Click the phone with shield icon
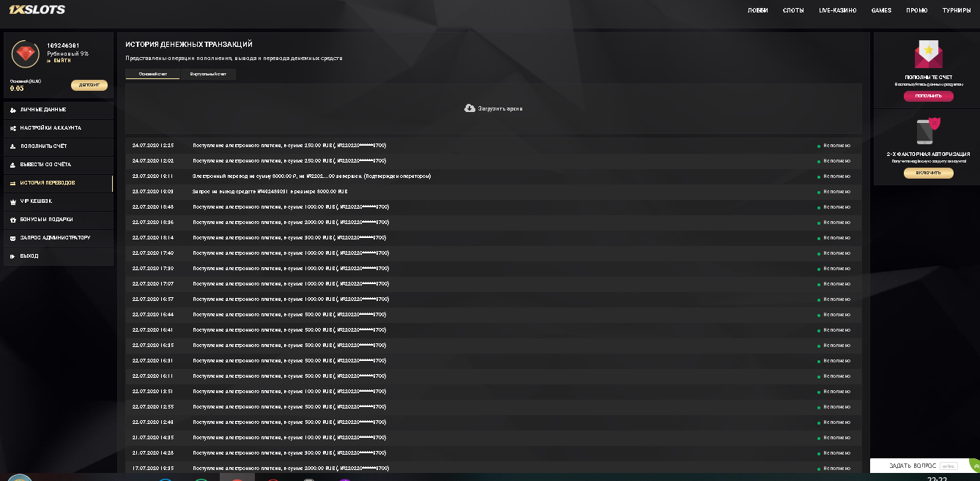This screenshot has height=481, width=980. pos(927,130)
